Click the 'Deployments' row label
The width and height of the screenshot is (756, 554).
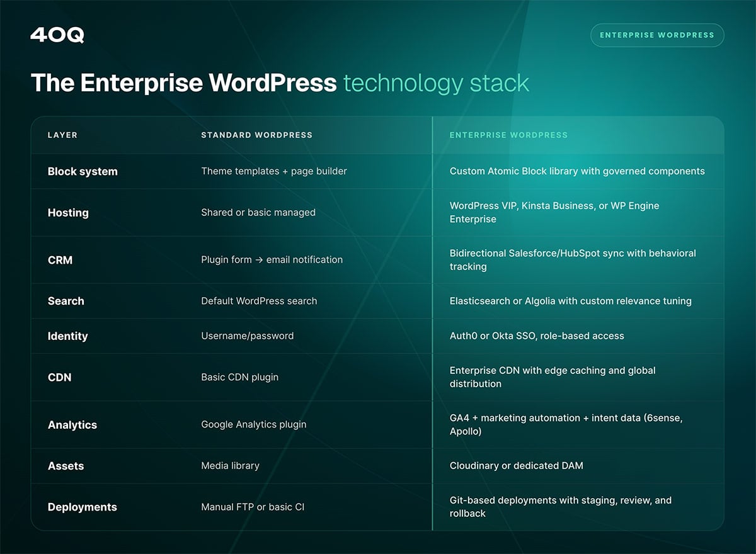83,507
